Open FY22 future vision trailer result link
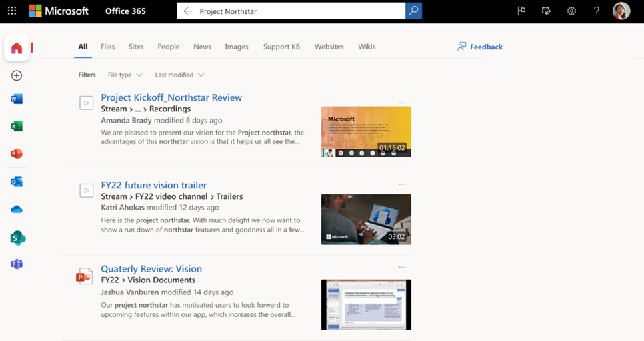The width and height of the screenshot is (644, 341). click(153, 185)
